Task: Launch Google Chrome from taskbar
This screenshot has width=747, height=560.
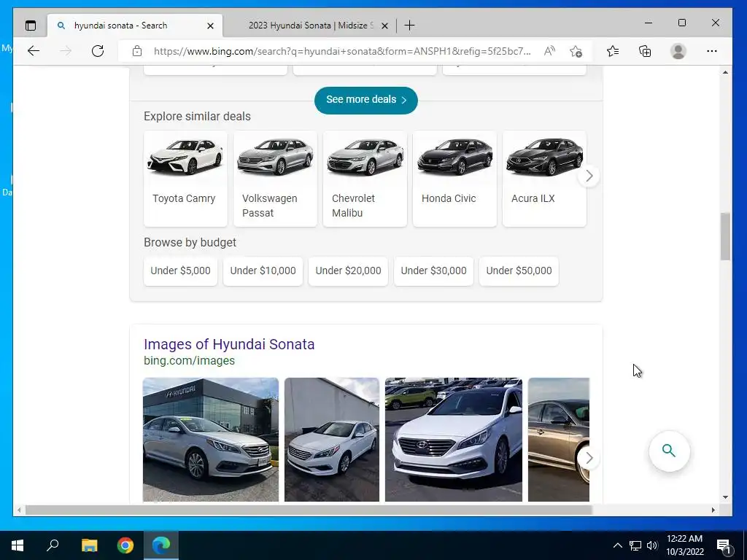Action: point(125,545)
